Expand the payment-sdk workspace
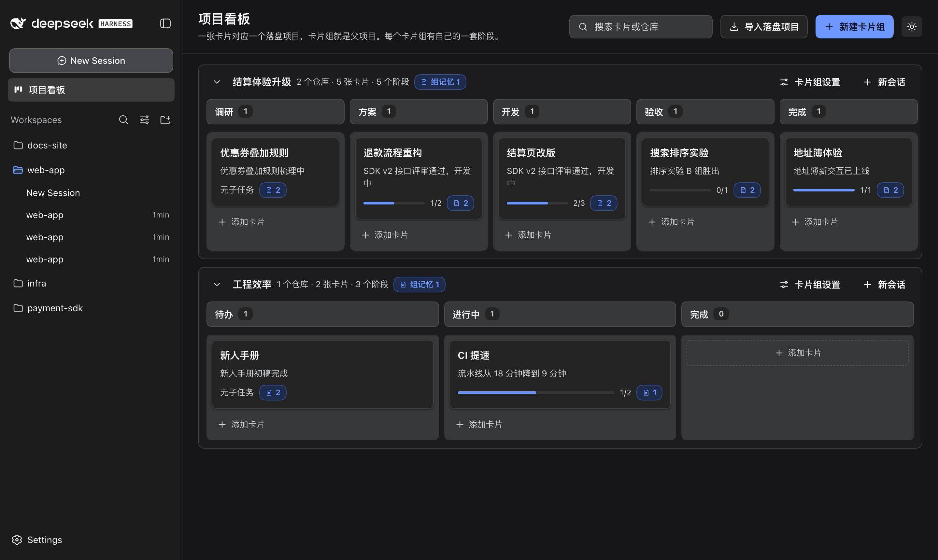 pyautogui.click(x=91, y=308)
